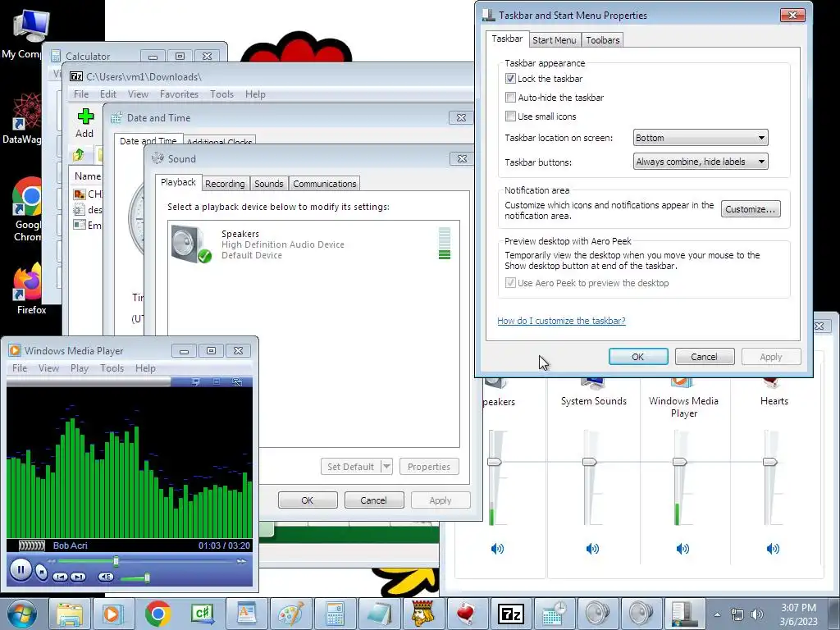Switch to Solitaire king taskbar icon

(423, 614)
